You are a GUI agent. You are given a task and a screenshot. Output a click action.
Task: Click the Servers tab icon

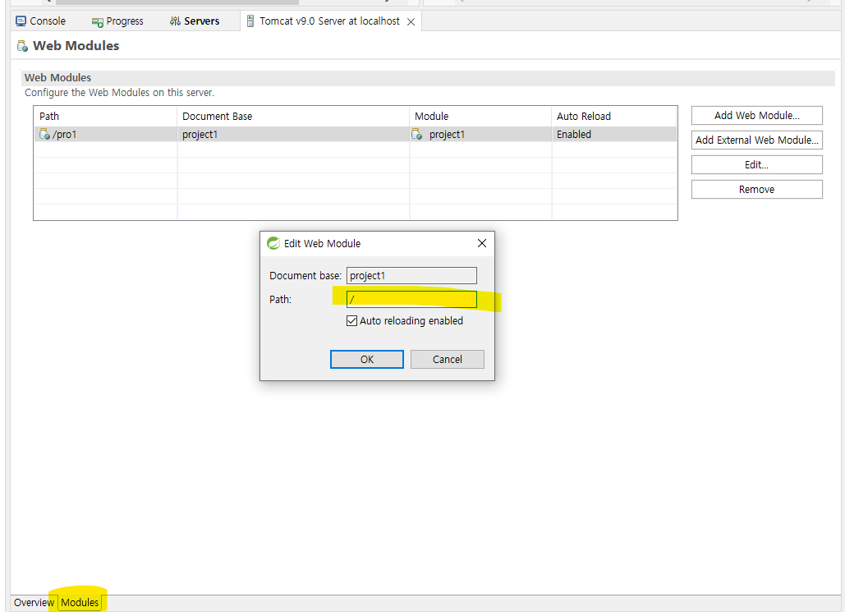click(x=175, y=21)
